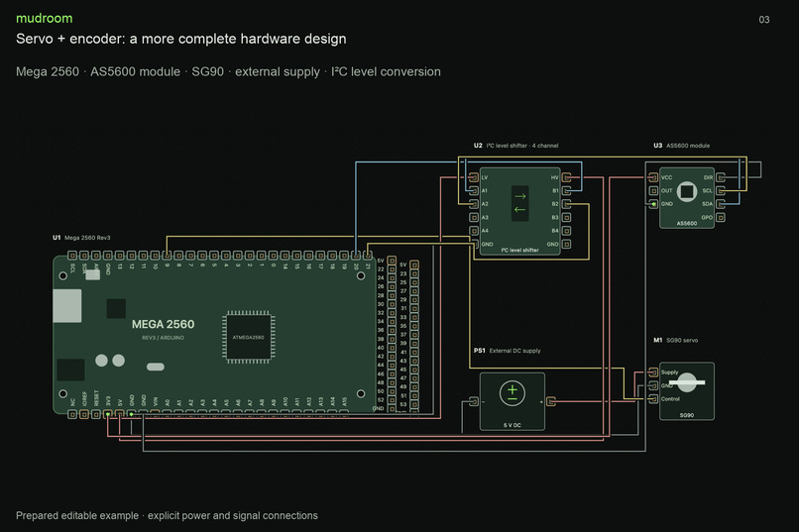Click the positive terminal of the 5 V supply
Image resolution: width=799 pixels, height=532 pixels.
[551, 401]
